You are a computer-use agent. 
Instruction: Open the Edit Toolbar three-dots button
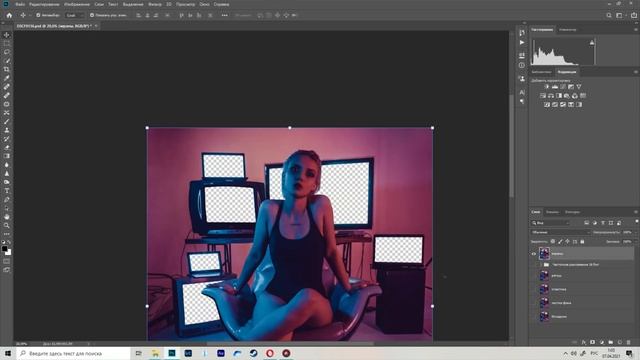[7, 234]
